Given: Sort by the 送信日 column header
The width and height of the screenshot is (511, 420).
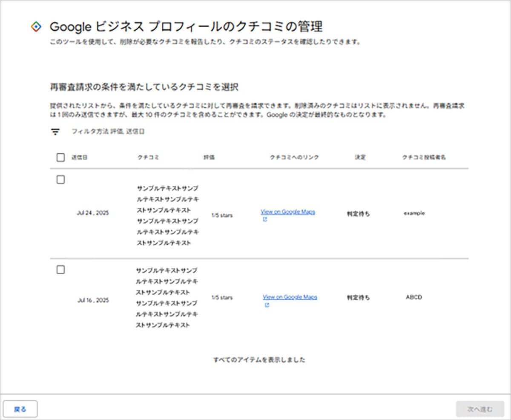Looking at the screenshot, I should [80, 158].
